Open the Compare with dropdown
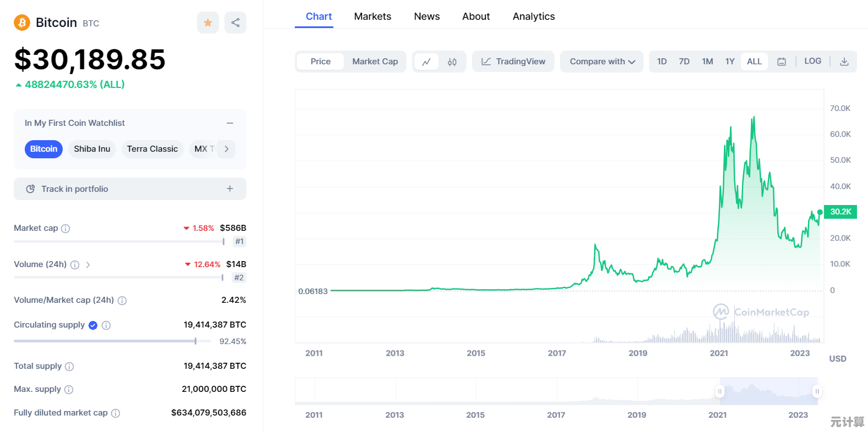This screenshot has width=868, height=432. coord(602,62)
